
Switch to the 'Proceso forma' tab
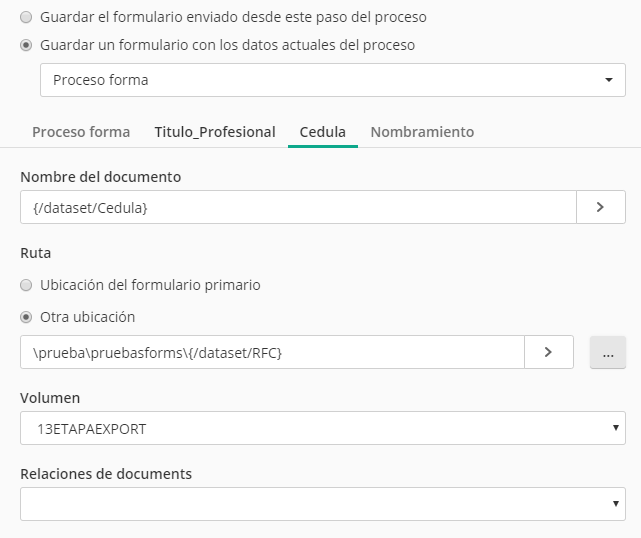click(x=81, y=132)
